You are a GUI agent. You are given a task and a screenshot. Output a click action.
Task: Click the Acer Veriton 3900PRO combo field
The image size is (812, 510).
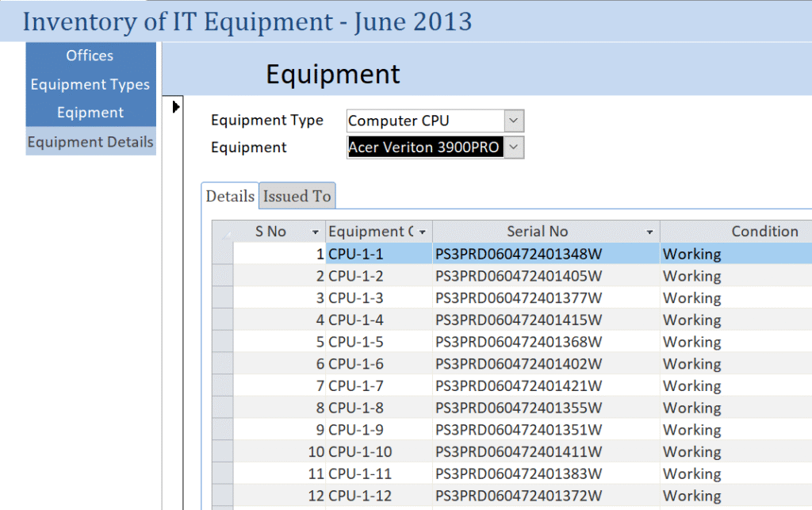pos(425,148)
